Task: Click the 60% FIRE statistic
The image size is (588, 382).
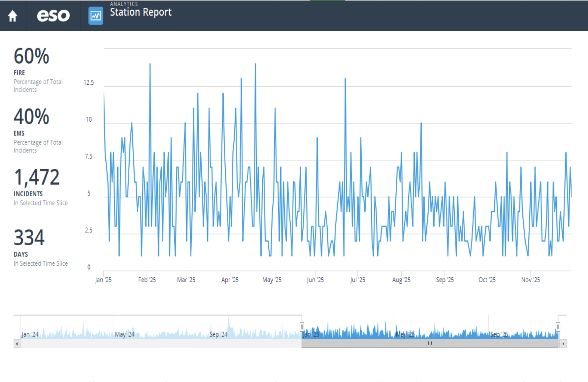Action: pyautogui.click(x=31, y=56)
